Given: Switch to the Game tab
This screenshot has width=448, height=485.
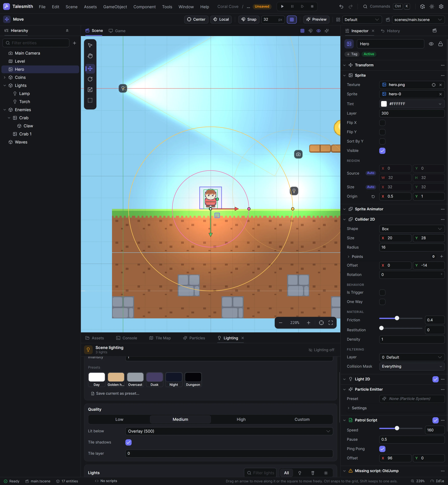Looking at the screenshot, I should [x=117, y=31].
